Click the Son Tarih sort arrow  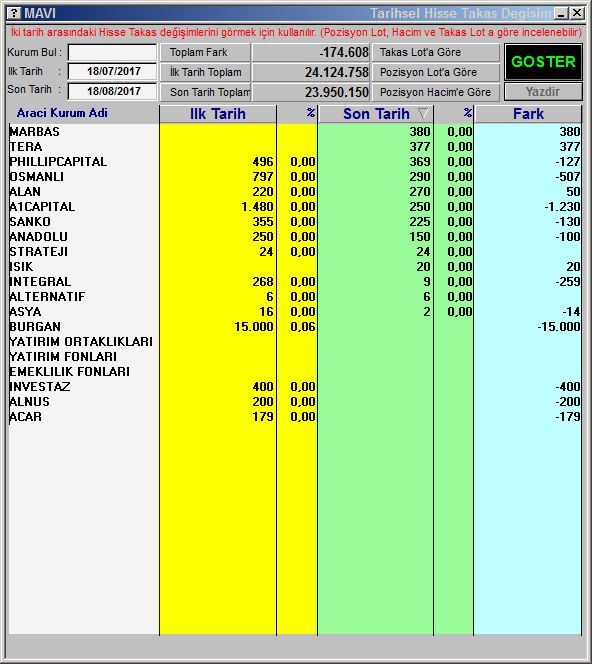(423, 113)
